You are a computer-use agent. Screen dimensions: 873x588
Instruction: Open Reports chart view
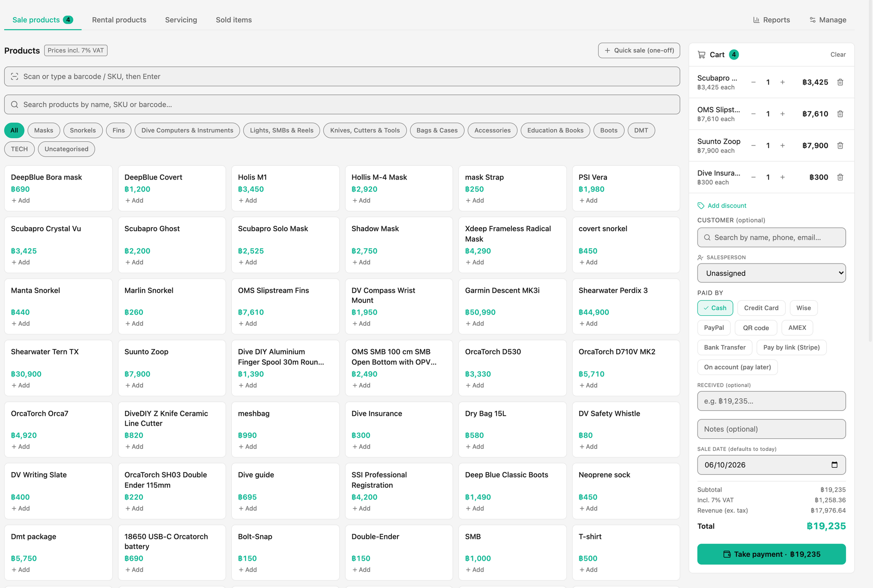[772, 20]
